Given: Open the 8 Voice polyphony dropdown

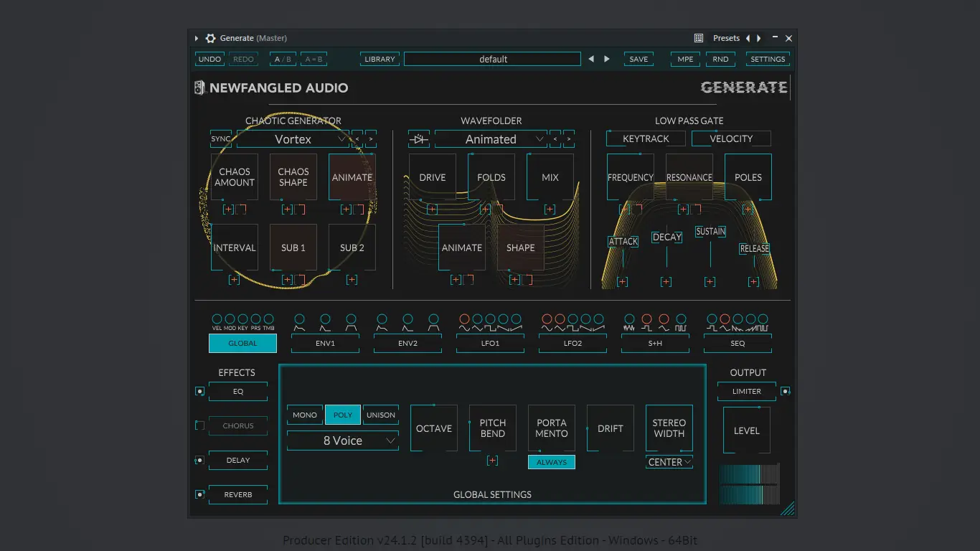Looking at the screenshot, I should [x=342, y=440].
